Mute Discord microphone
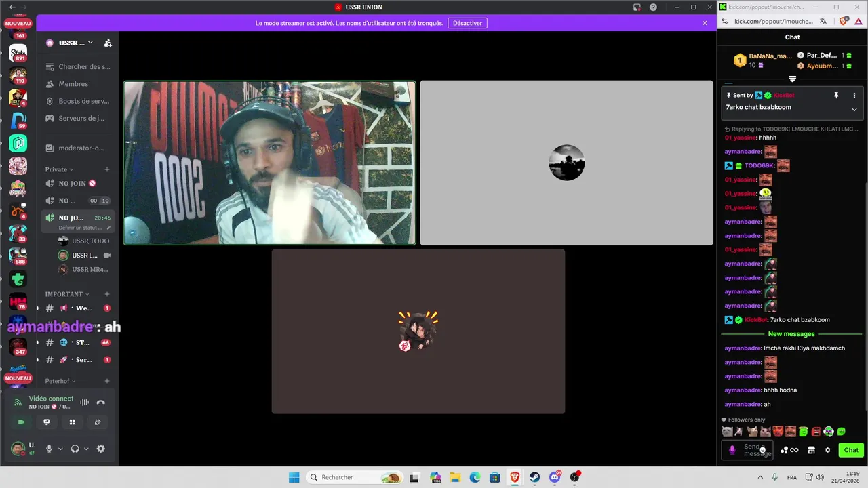Screen dimensions: 868x488 49,449
